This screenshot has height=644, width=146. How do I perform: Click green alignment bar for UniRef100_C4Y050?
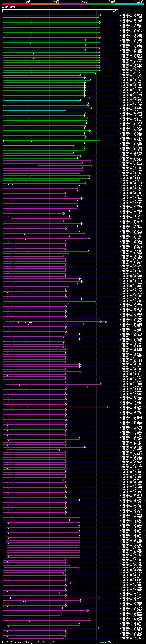pos(34,342)
